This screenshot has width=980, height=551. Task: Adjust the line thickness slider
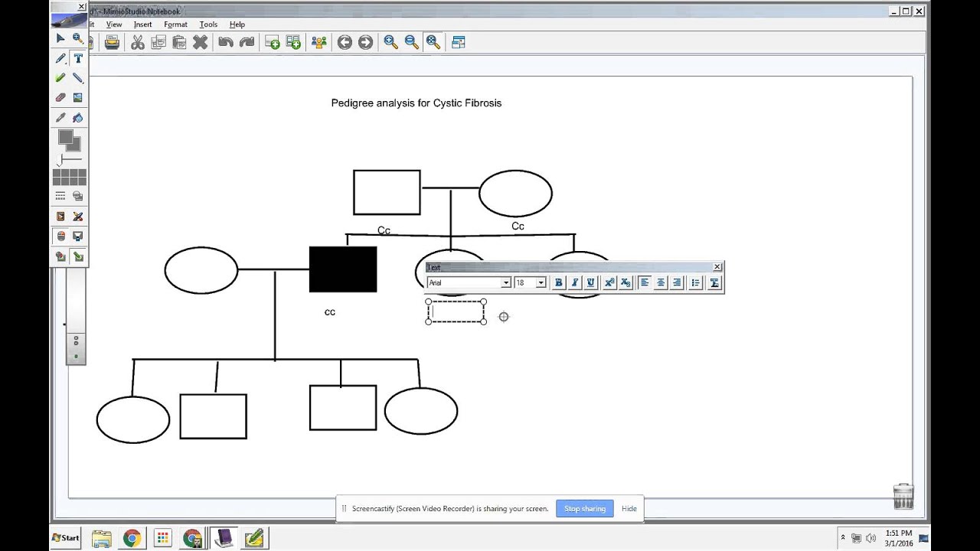click(x=70, y=161)
